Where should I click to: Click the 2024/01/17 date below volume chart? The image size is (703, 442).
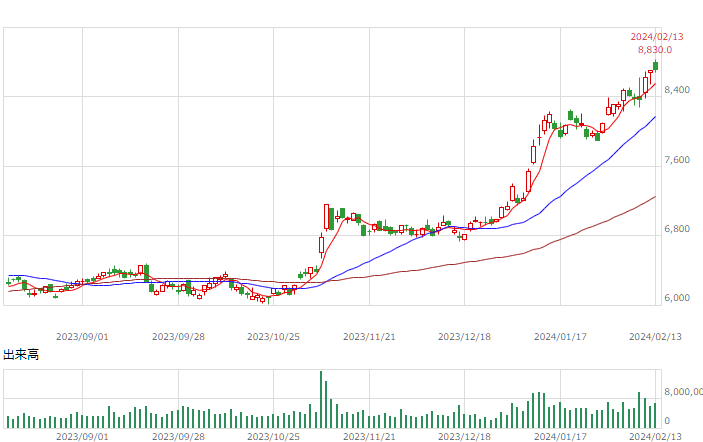coord(560,437)
